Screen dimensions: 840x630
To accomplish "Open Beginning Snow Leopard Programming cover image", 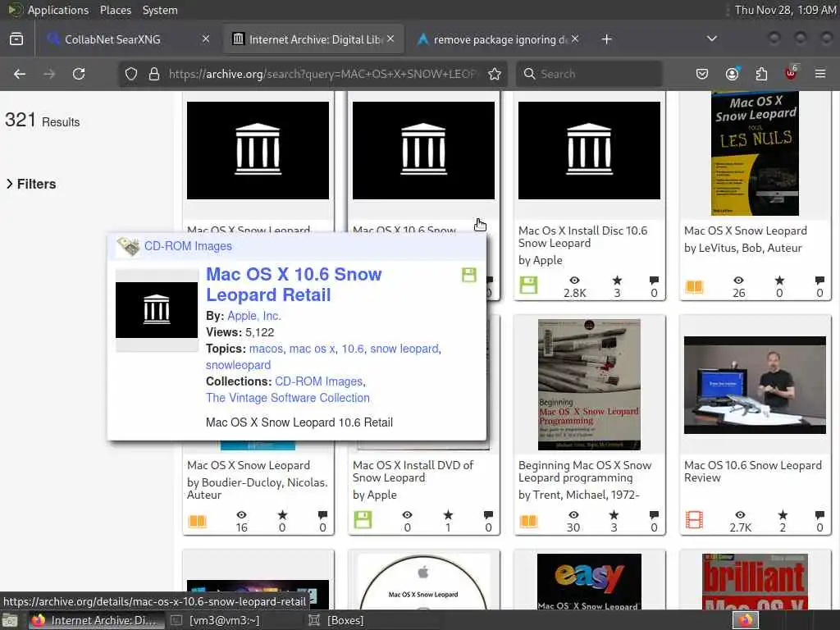I will [589, 385].
